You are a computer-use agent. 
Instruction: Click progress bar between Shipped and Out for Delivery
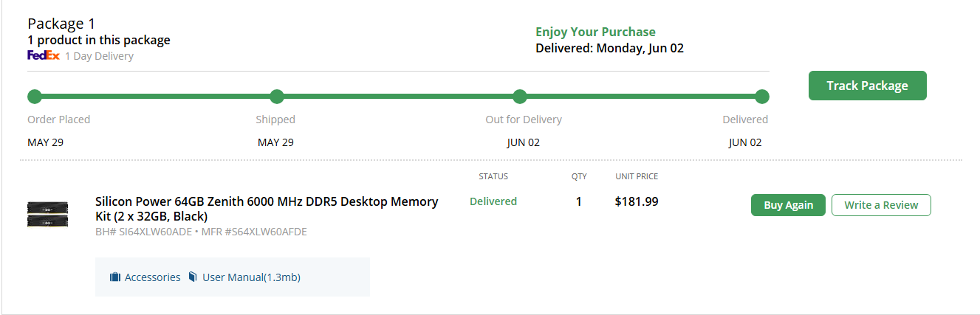(x=399, y=97)
